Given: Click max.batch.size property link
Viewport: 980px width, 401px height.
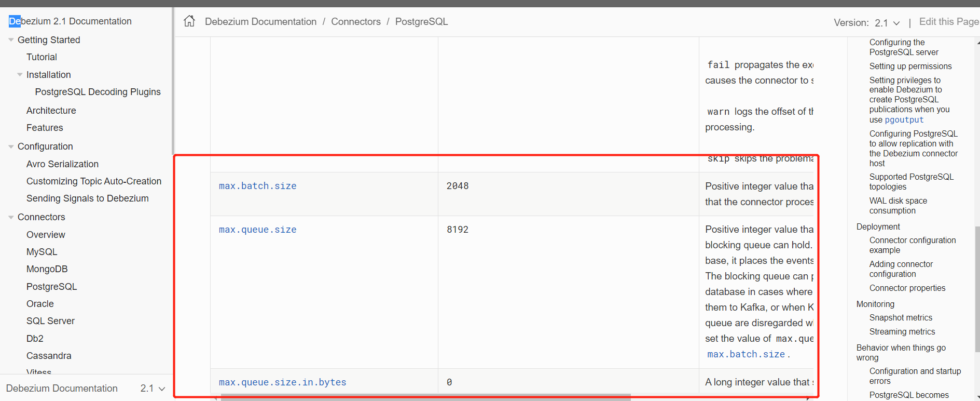Looking at the screenshot, I should point(257,186).
